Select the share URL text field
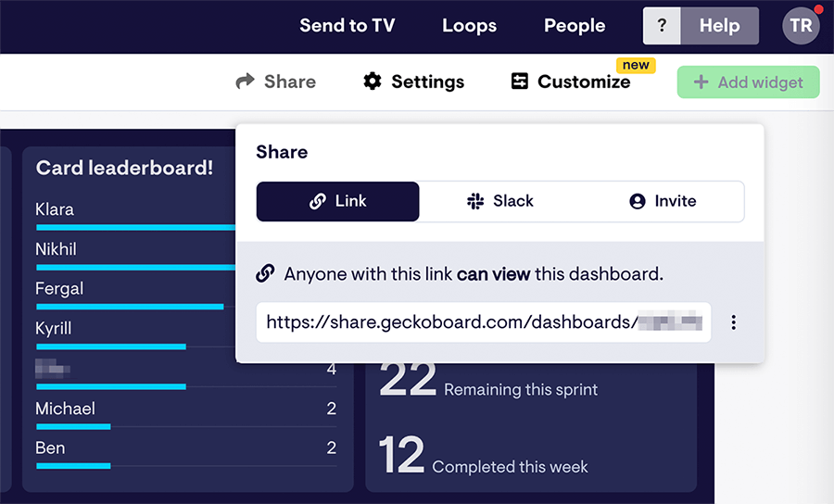This screenshot has width=834, height=504. pyautogui.click(x=484, y=322)
